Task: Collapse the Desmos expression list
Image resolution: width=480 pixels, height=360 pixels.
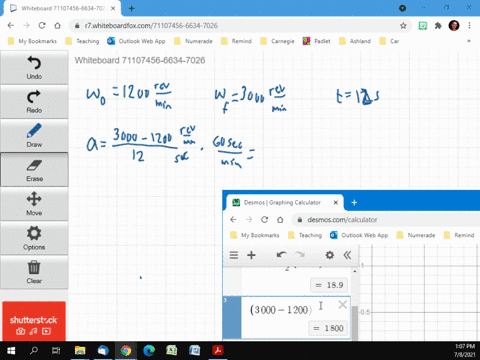Action: (347, 255)
